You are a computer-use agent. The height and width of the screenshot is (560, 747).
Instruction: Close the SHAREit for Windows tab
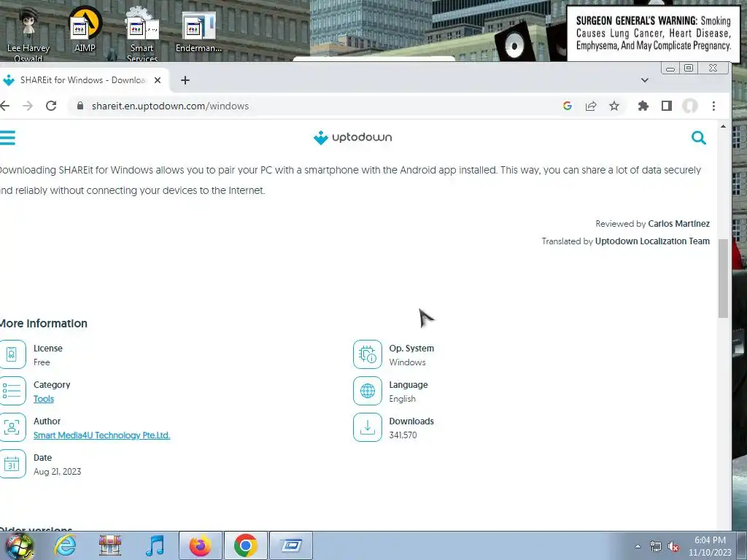(x=158, y=80)
